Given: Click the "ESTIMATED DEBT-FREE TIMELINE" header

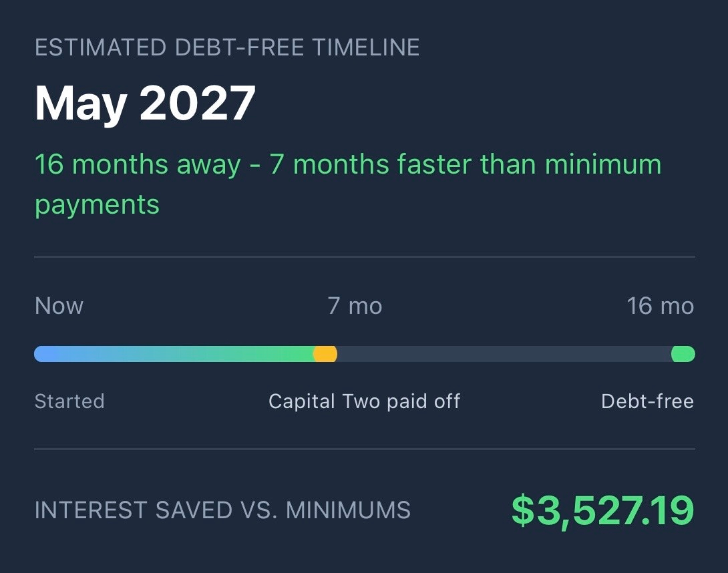Looking at the screenshot, I should click(227, 48).
